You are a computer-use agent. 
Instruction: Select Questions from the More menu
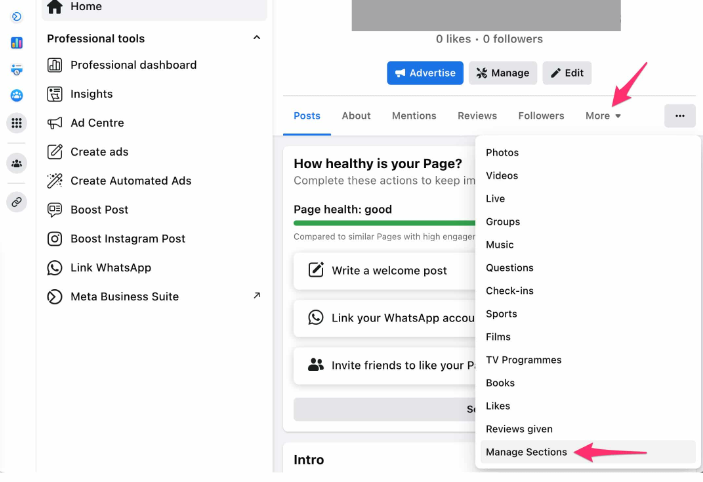coord(588,268)
